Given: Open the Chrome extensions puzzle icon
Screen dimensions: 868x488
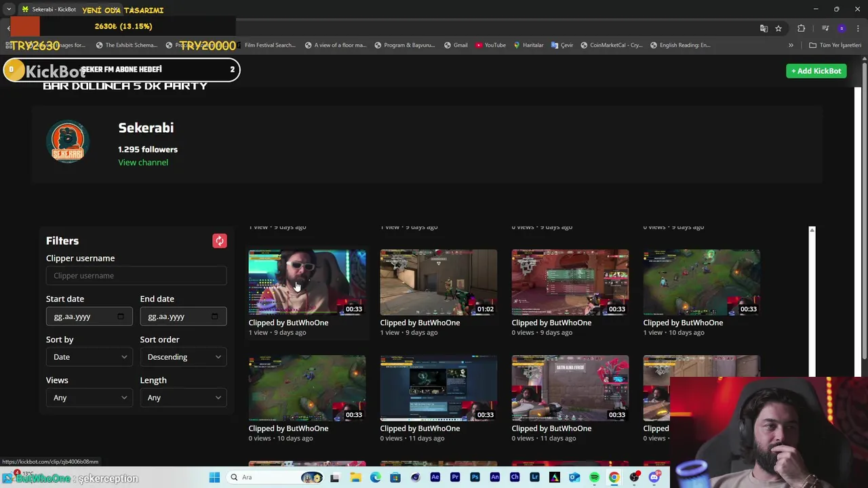Looking at the screenshot, I should pos(802,28).
